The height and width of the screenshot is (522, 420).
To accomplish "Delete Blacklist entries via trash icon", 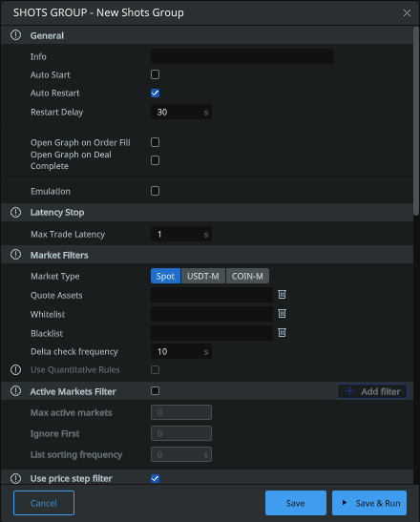I will pyautogui.click(x=283, y=332).
